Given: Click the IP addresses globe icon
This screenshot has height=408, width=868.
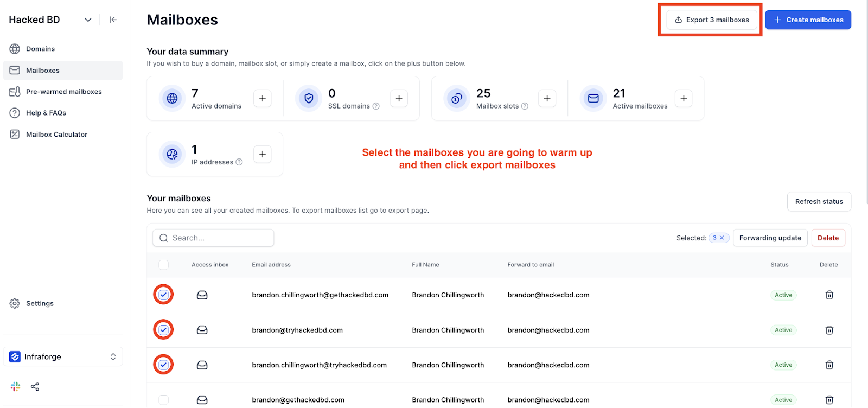Looking at the screenshot, I should pos(172,154).
